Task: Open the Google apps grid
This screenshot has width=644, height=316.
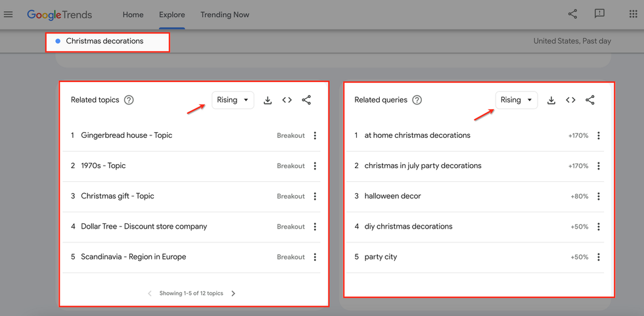Action: (633, 14)
